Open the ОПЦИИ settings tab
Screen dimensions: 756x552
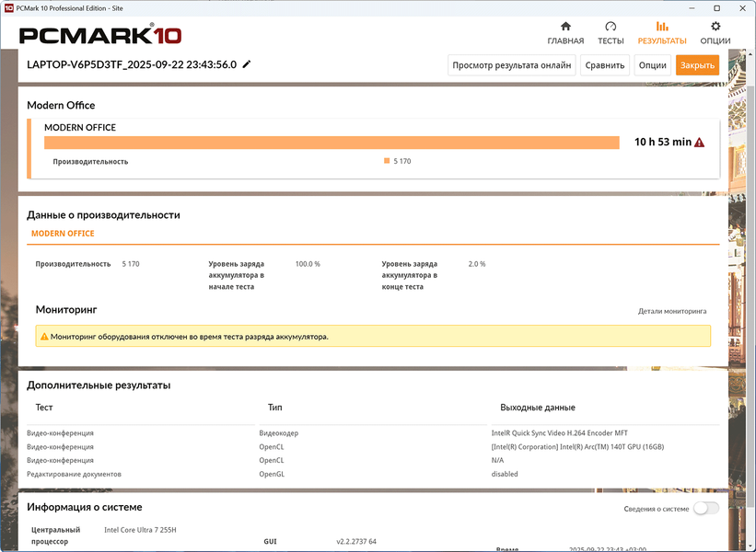[715, 33]
